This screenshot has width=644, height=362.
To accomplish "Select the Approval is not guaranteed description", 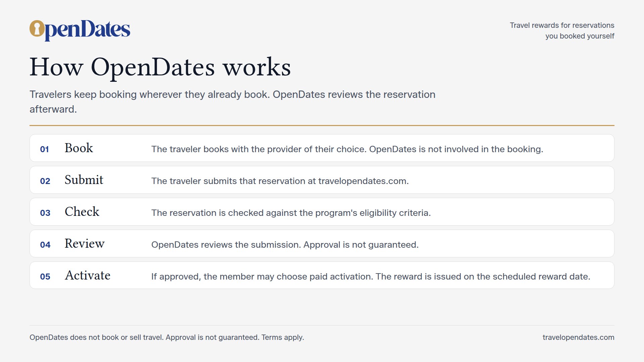I will tap(285, 245).
